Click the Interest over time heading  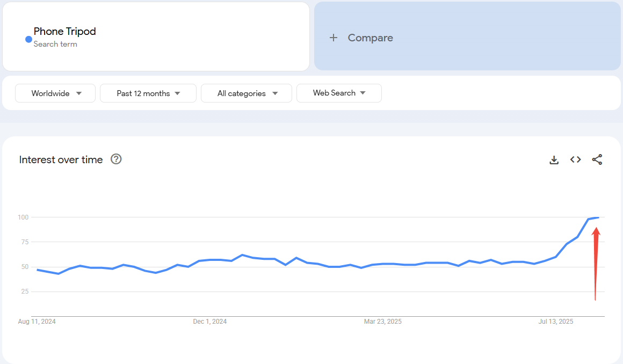coord(61,159)
